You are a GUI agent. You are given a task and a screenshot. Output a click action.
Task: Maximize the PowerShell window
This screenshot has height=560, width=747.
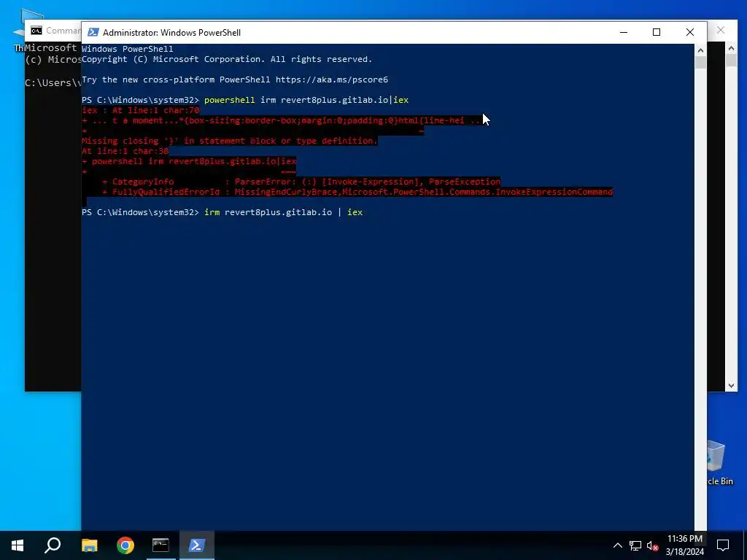point(657,32)
